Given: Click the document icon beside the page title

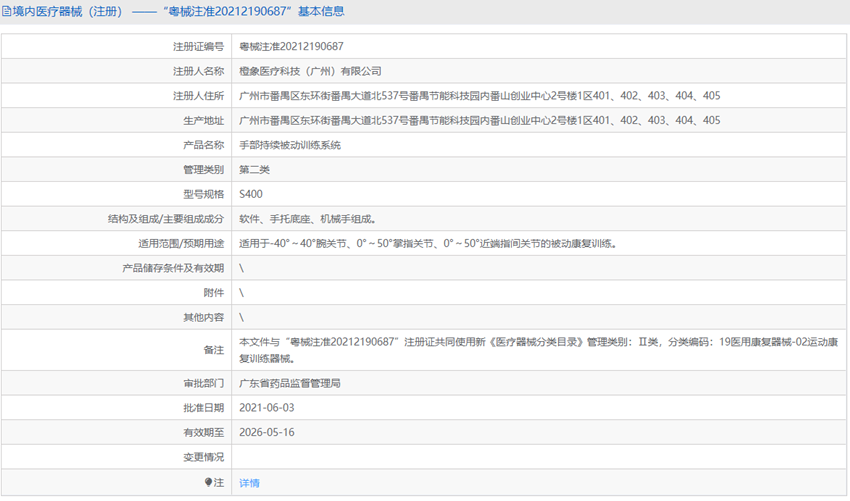Looking at the screenshot, I should pos(7,11).
